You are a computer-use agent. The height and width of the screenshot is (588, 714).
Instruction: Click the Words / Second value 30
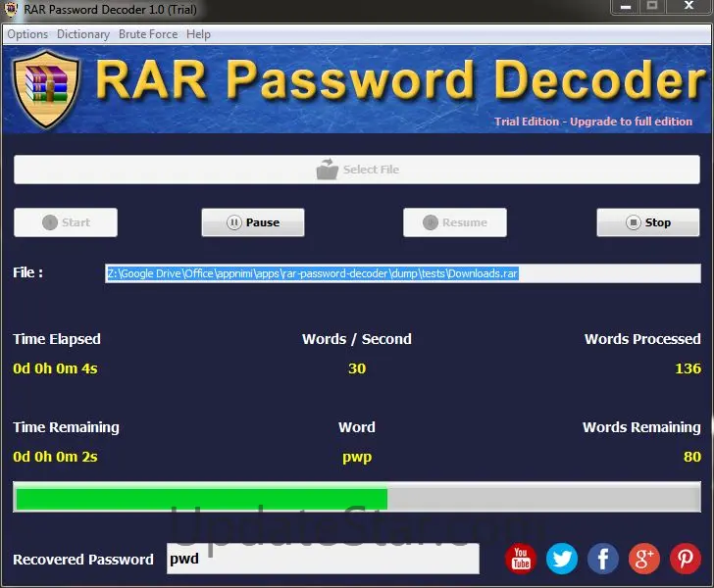[x=357, y=368]
